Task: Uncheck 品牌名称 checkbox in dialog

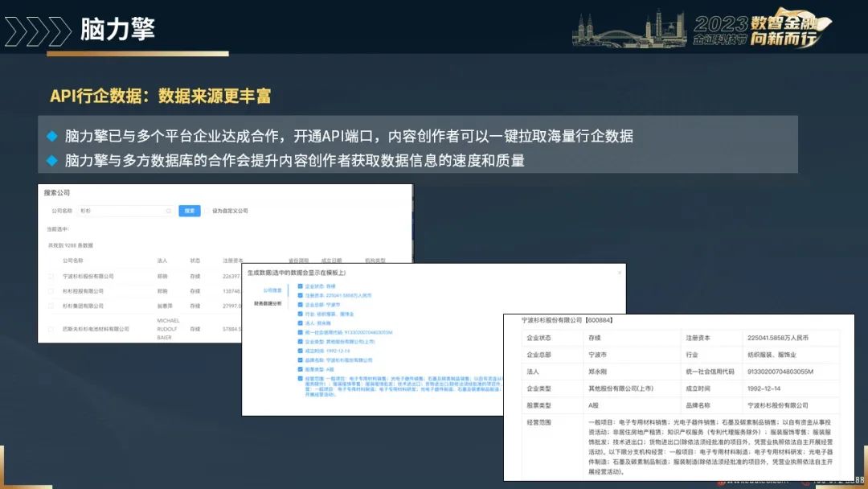Action: point(300,360)
